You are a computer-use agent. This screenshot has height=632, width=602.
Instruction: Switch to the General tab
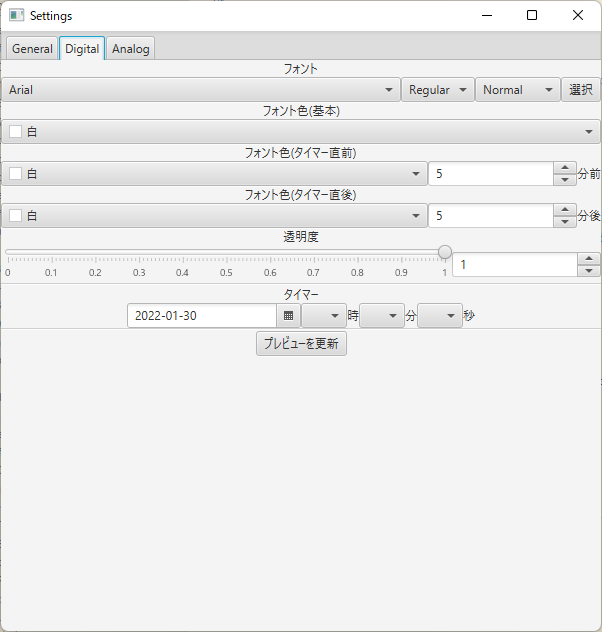pos(32,49)
